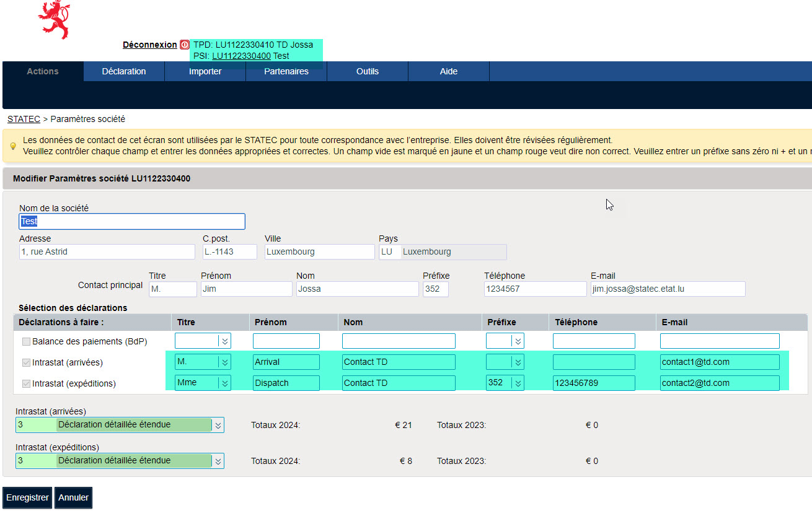Click the C.post. field L.-1143

point(230,251)
